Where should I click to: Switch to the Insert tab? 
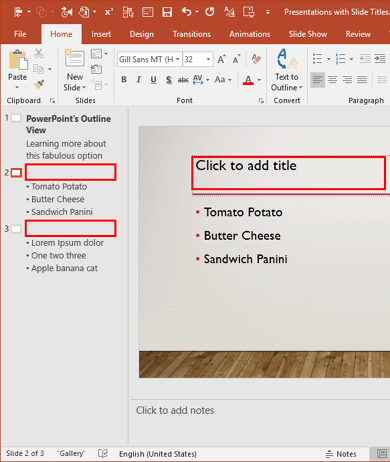pyautogui.click(x=101, y=34)
